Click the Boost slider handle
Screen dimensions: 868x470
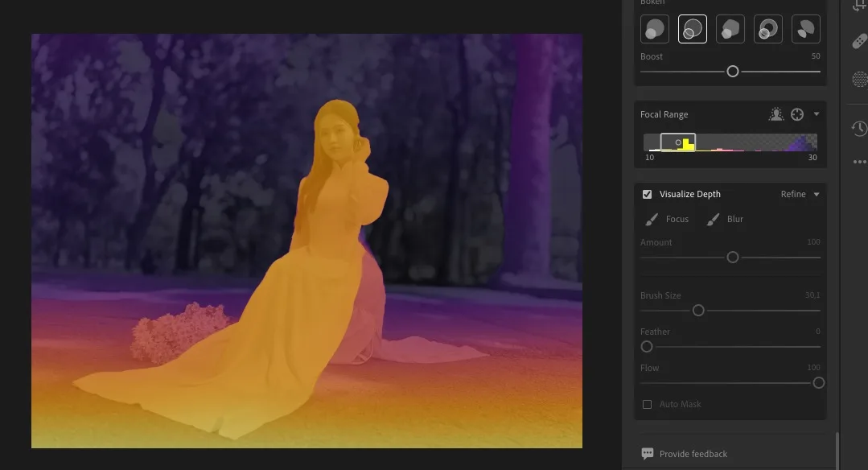pos(732,72)
